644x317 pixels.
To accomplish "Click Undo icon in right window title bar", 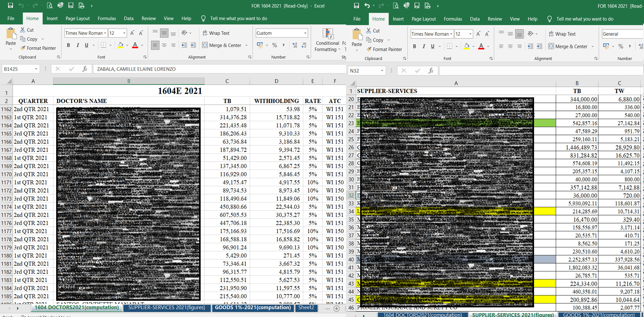I will (367, 5).
